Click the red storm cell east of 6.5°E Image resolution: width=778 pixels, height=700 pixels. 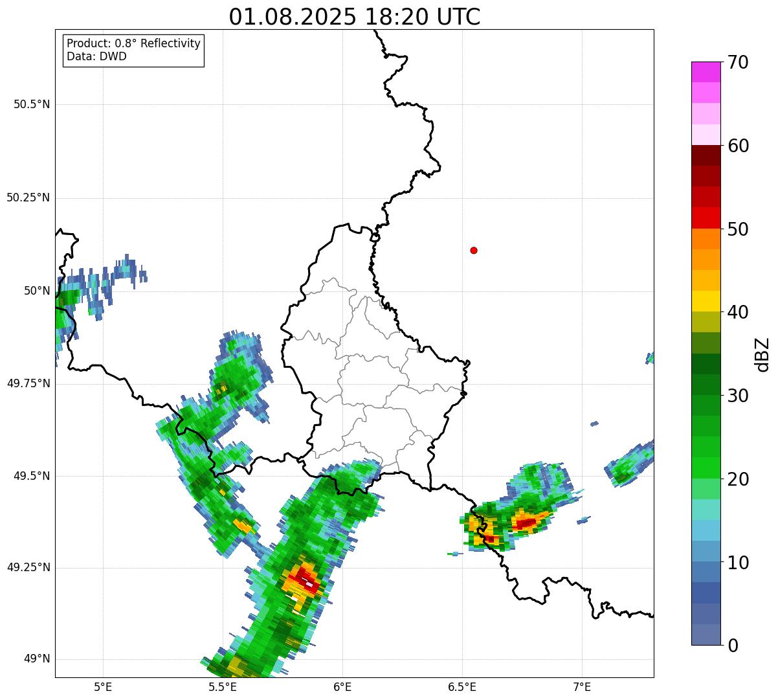pos(526,523)
